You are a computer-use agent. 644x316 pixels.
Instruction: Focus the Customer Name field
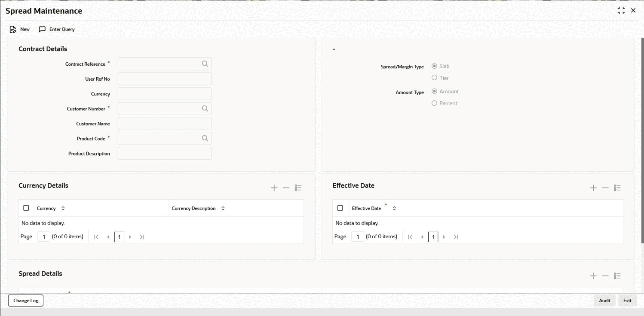pos(165,124)
